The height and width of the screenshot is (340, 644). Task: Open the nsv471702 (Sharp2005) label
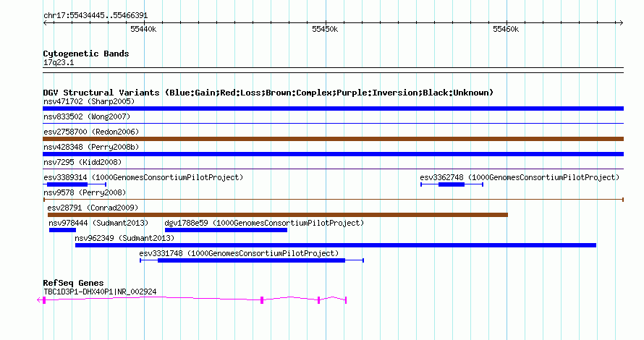pos(89,101)
